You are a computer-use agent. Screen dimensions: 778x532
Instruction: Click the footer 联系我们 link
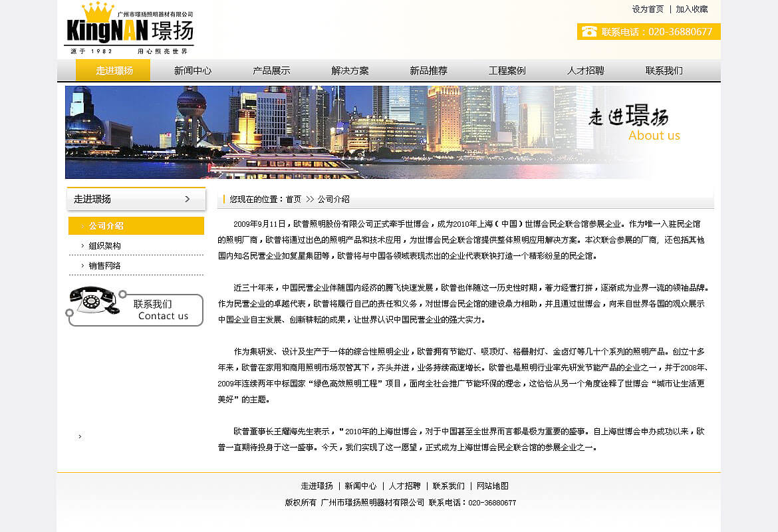point(449,486)
